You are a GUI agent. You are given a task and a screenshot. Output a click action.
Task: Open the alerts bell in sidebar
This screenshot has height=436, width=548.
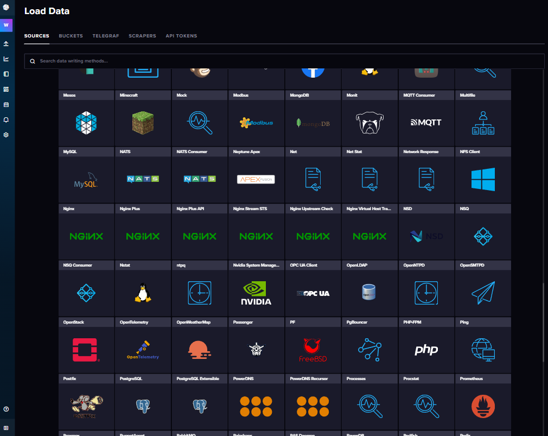[6, 120]
